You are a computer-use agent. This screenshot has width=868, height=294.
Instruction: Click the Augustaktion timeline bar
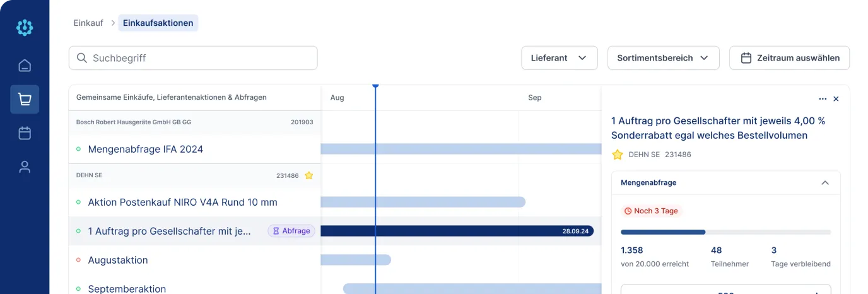[x=356, y=260]
